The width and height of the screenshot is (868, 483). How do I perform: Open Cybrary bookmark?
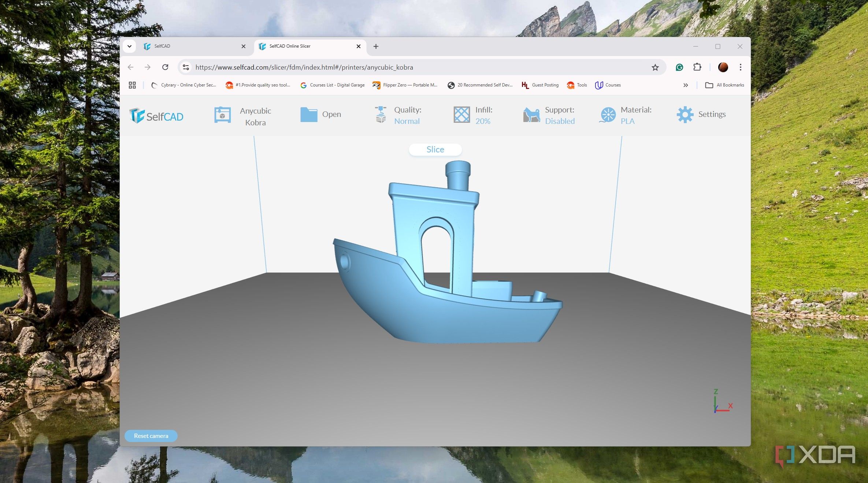184,85
